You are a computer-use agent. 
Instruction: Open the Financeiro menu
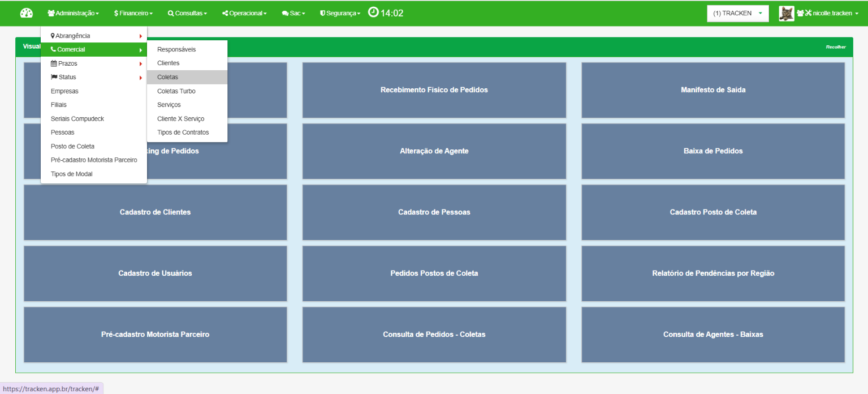tap(133, 13)
